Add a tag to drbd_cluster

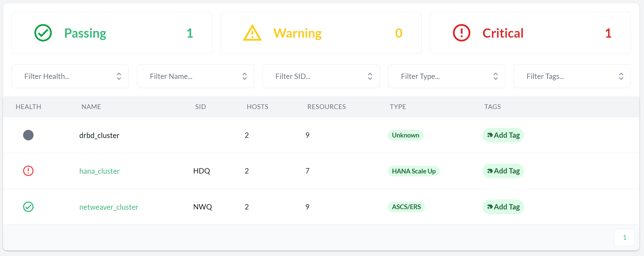point(503,135)
